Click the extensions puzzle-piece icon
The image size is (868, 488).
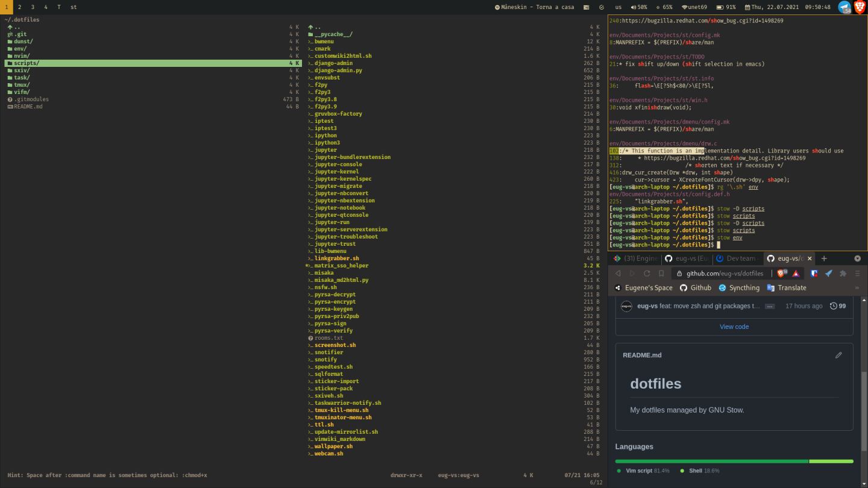point(843,273)
